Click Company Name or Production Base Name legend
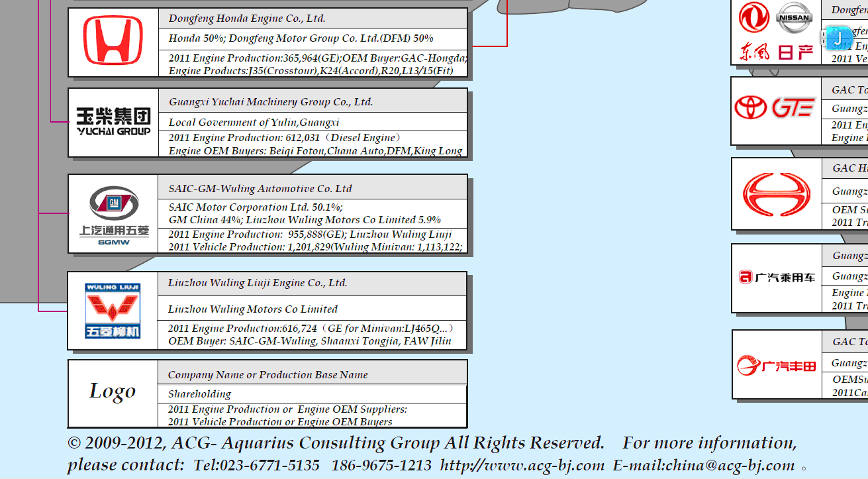 click(x=268, y=375)
